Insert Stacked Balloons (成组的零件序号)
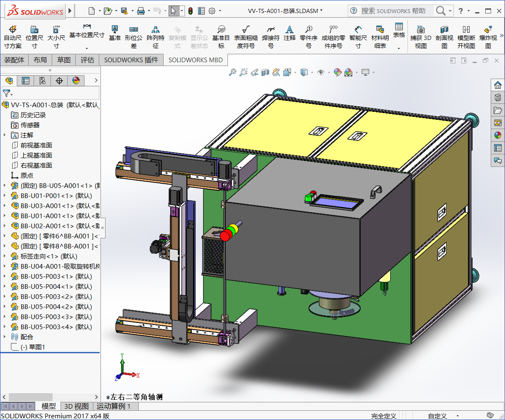The width and height of the screenshot is (505, 420). [x=333, y=36]
